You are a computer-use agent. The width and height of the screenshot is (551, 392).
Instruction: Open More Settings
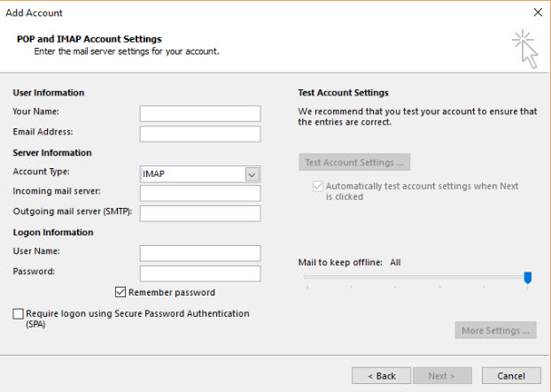coord(496,331)
